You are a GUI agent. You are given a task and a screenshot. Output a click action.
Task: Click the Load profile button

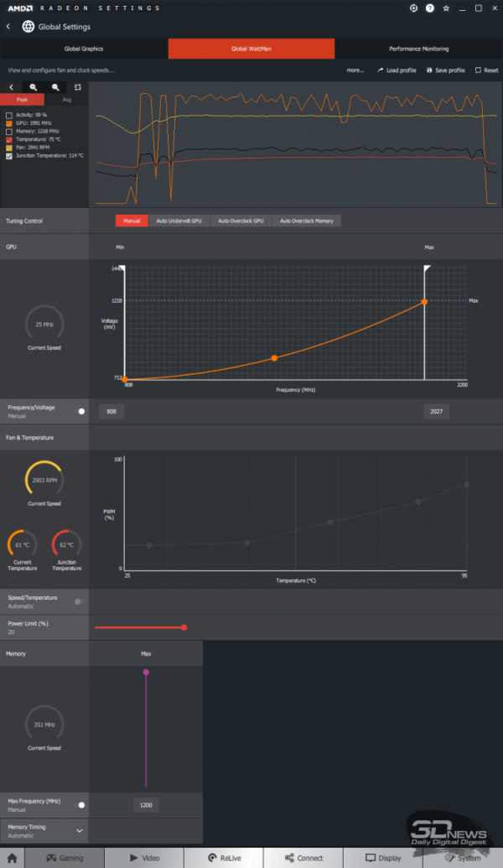tap(397, 70)
